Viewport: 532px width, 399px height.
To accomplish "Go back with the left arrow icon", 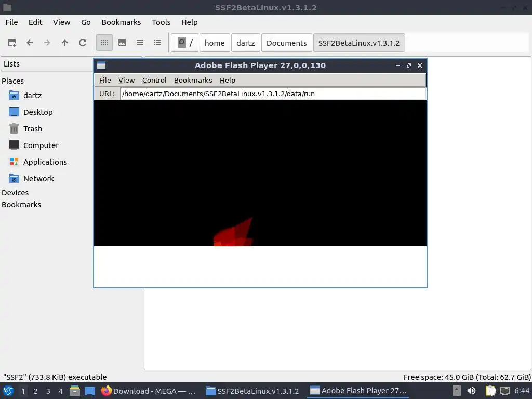I will (x=30, y=43).
